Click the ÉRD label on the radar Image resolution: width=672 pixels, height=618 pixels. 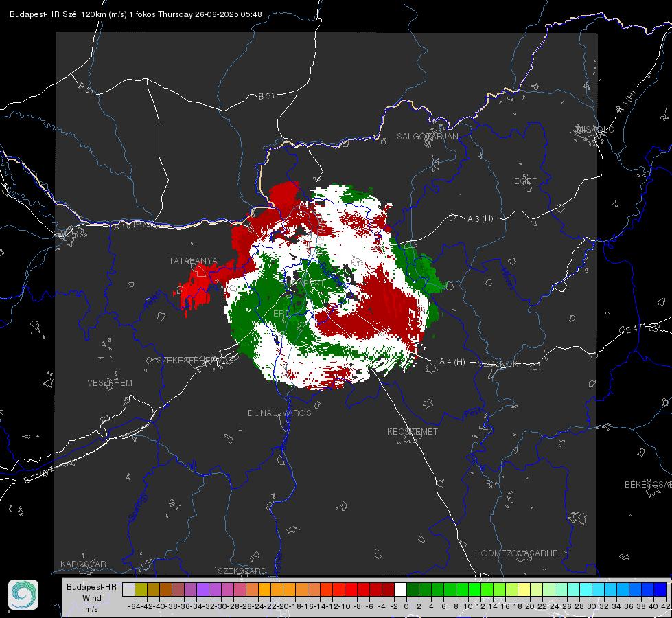tap(281, 314)
